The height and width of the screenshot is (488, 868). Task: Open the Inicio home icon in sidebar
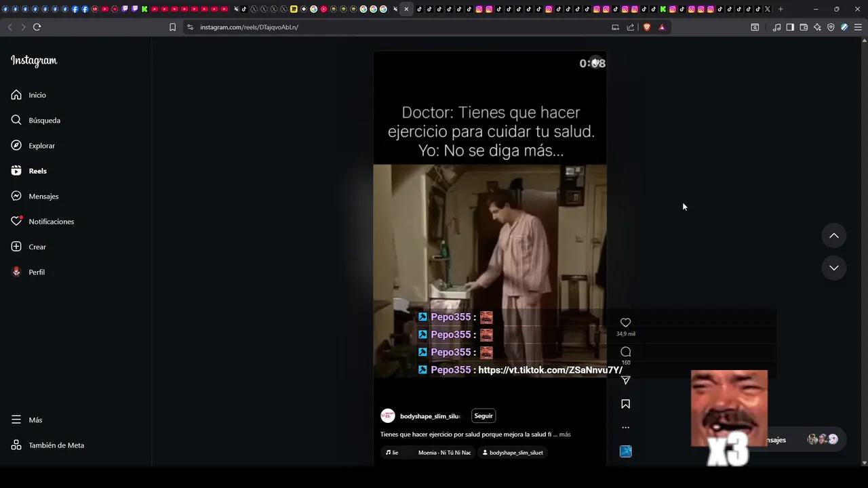(x=16, y=95)
